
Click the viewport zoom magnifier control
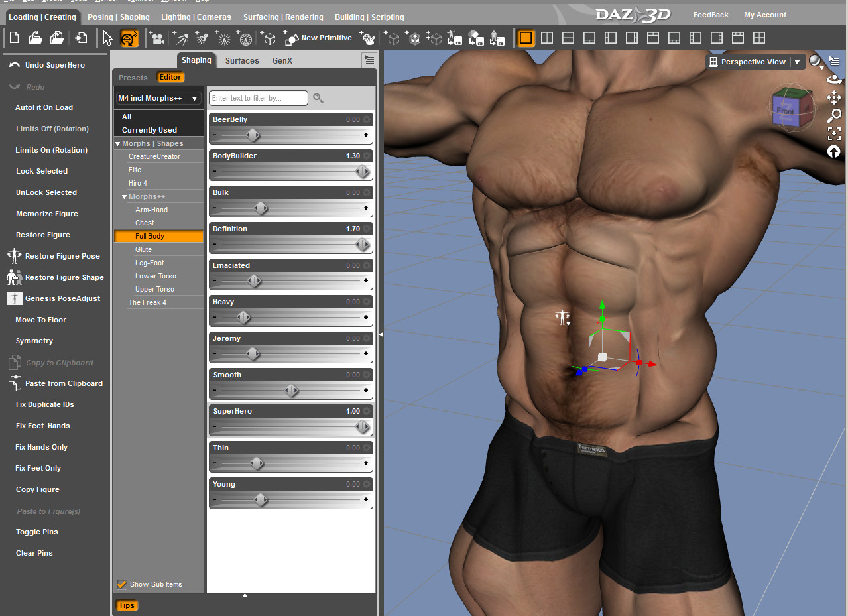click(x=834, y=115)
